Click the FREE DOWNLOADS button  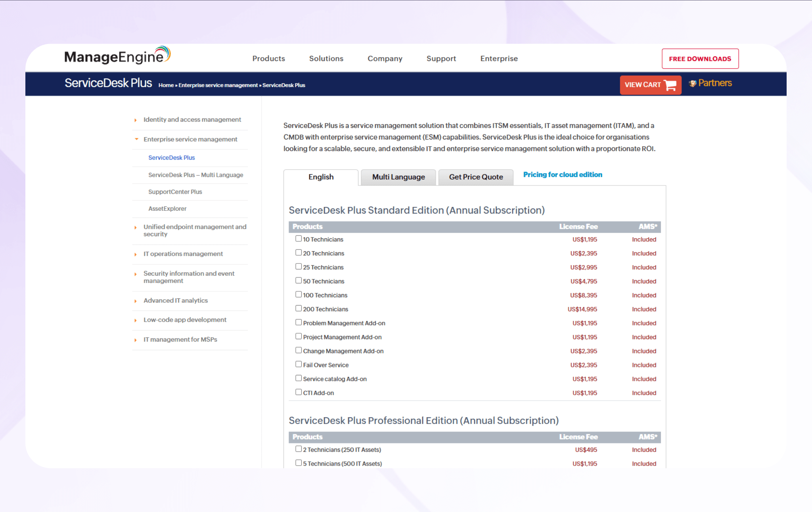700,59
